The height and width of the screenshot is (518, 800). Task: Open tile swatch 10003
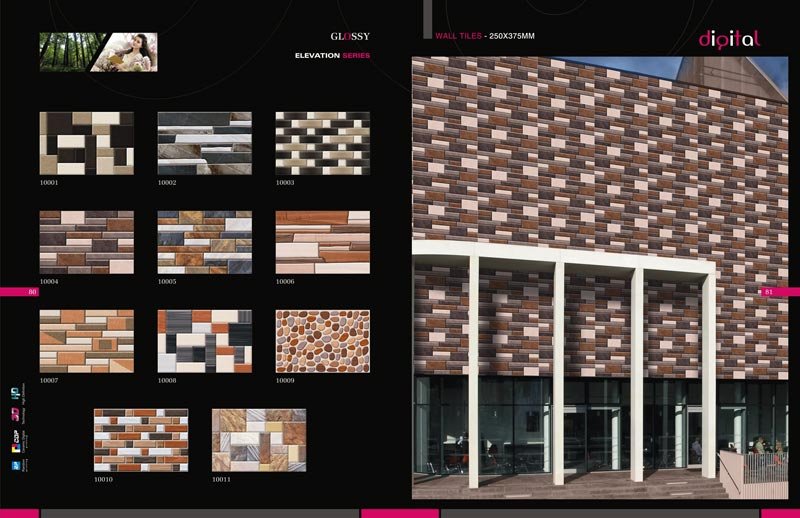coord(322,143)
